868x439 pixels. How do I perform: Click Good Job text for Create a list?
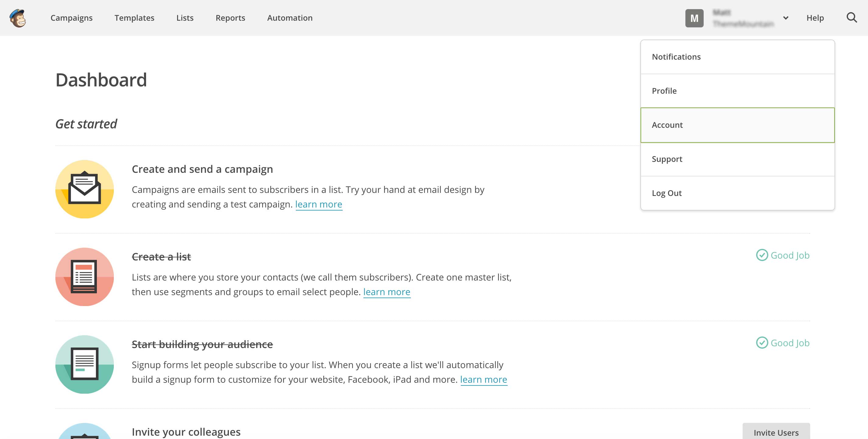[x=790, y=255]
